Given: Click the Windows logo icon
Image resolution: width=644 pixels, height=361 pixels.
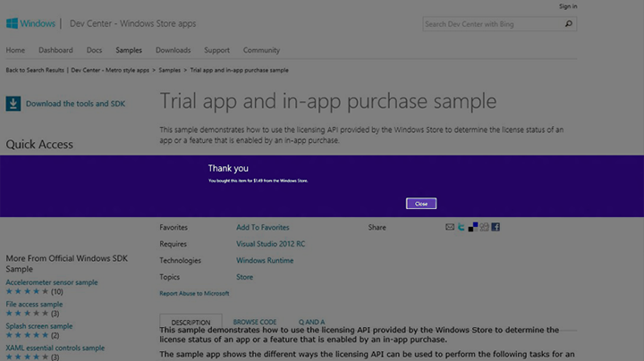Looking at the screenshot, I should 12,23.
